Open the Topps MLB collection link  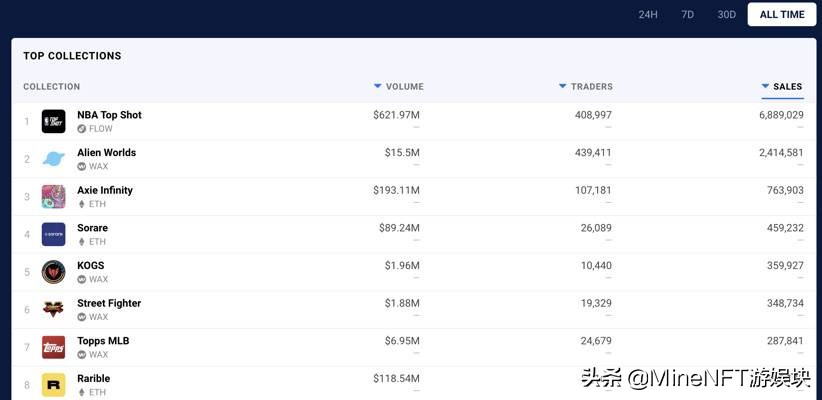(x=103, y=341)
